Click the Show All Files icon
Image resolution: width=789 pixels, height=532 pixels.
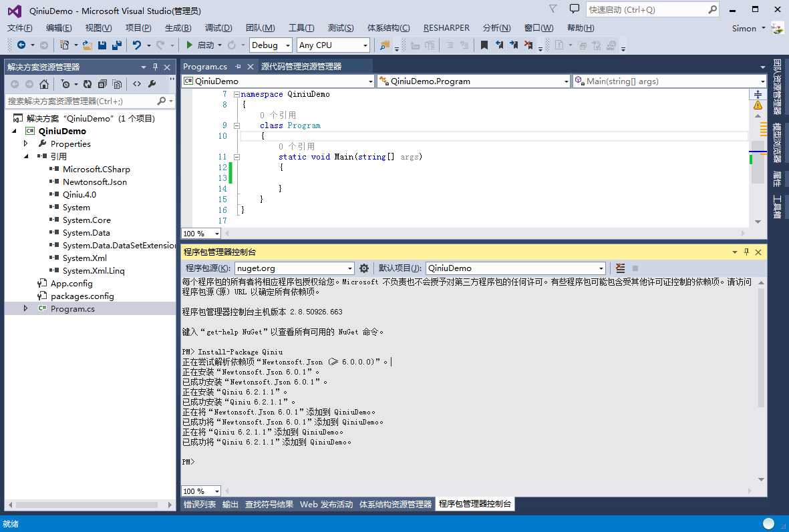click(117, 84)
